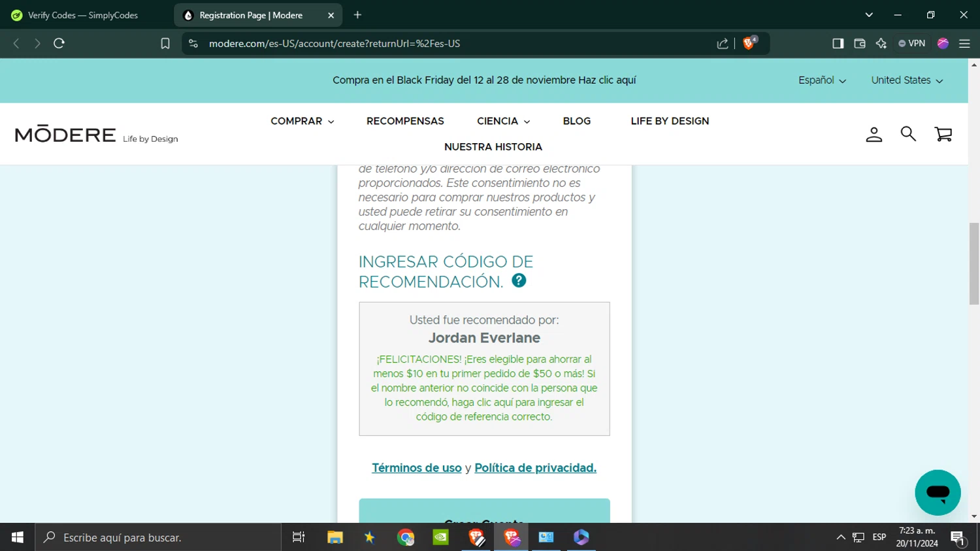Open the RECOMPENSAS menu item
This screenshot has width=980, height=551.
tap(405, 121)
